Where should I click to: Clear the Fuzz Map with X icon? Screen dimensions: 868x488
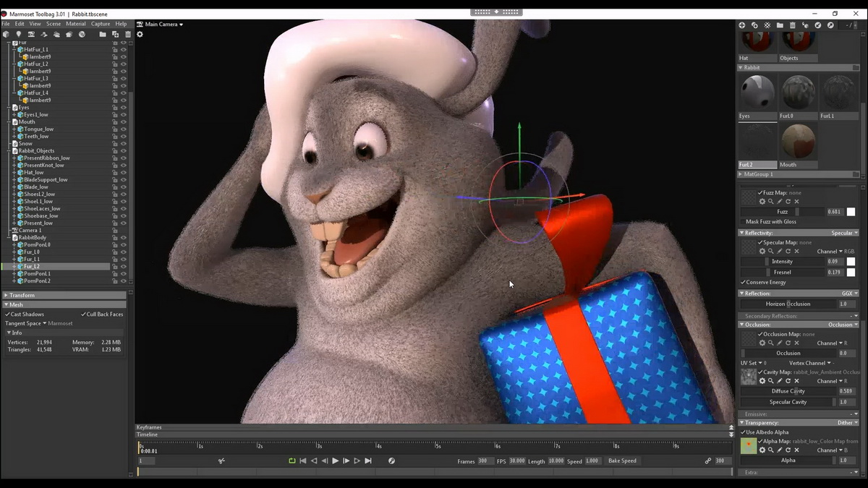pyautogui.click(x=796, y=202)
